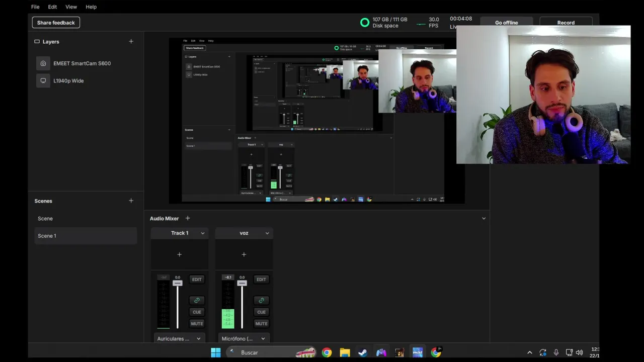
Task: Add a new layer with the Layers plus icon
Action: pos(131,41)
